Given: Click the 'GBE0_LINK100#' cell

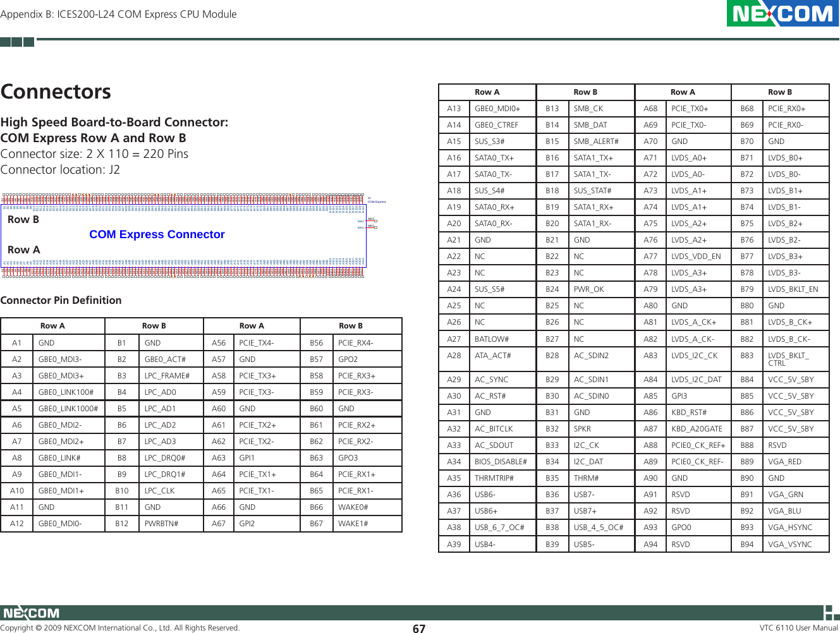Looking at the screenshot, I should pyautogui.click(x=68, y=392).
